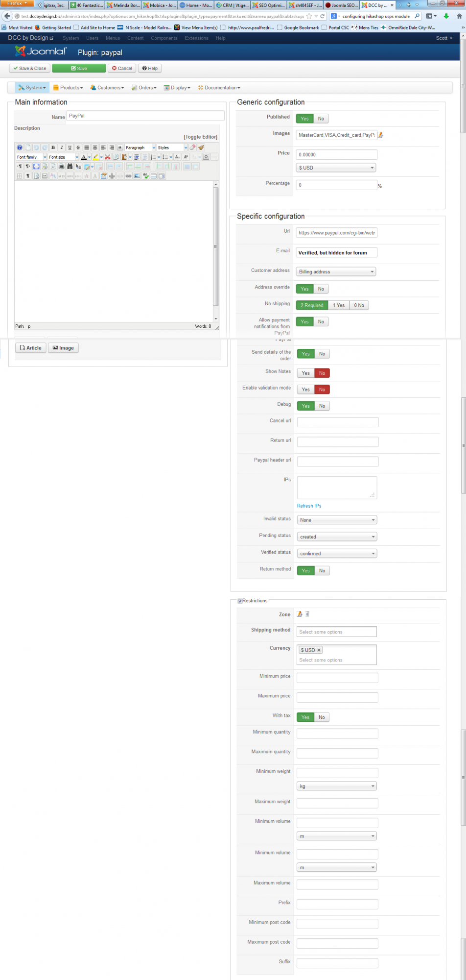This screenshot has height=980, width=466.
Task: Click the green Save button
Action: pyautogui.click(x=79, y=68)
